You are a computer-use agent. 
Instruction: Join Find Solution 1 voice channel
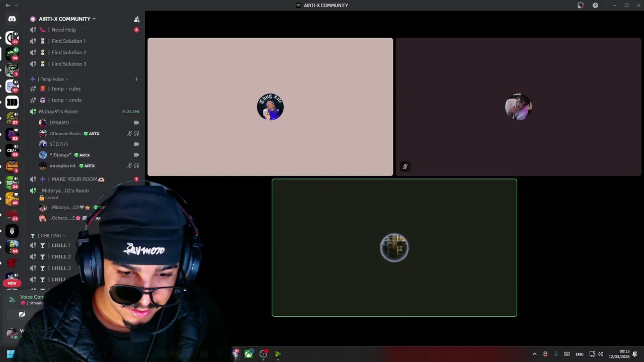84,41
